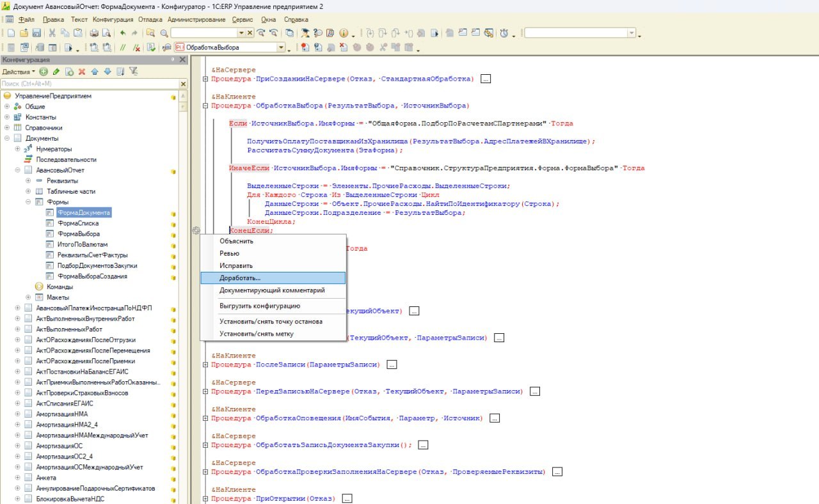Choose Документирующий комментарий from context menu
Viewport: 819px width, 504px height.
(273, 290)
